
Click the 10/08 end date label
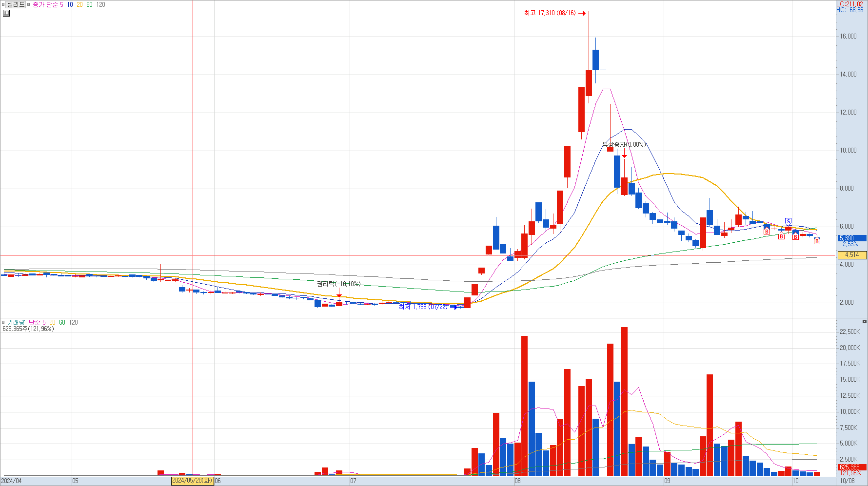[847, 481]
